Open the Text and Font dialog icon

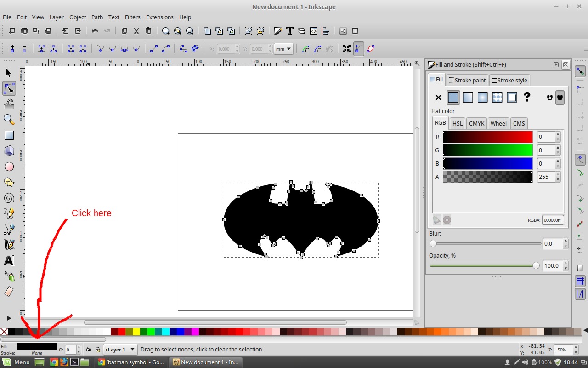289,31
